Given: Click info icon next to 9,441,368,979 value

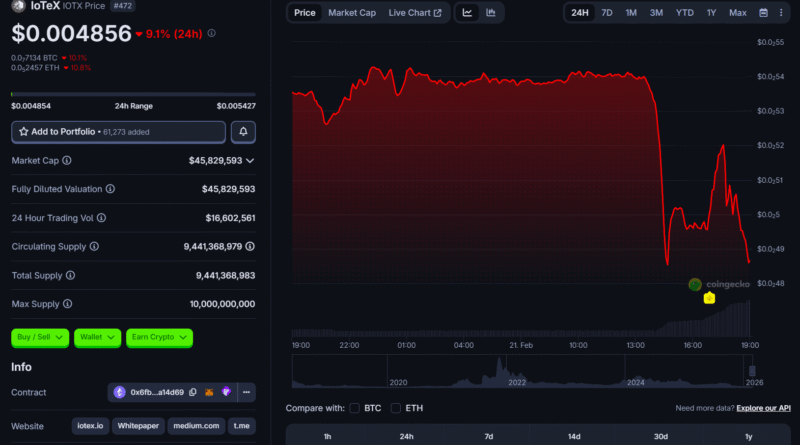Looking at the screenshot, I should point(250,246).
